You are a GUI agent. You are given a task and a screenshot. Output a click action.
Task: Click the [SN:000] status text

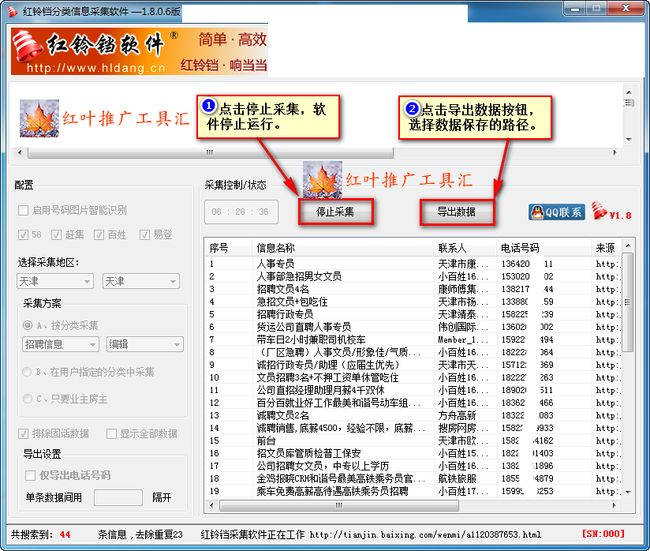[x=603, y=534]
